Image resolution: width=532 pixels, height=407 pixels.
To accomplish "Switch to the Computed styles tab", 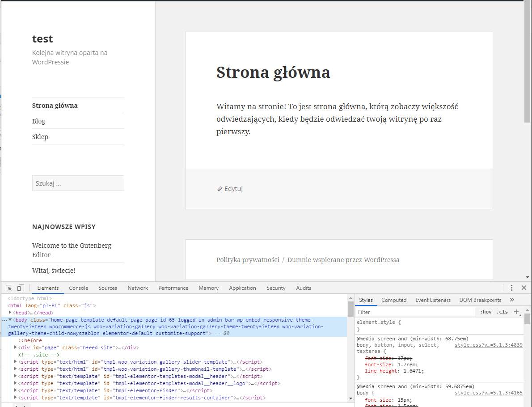I will point(394,300).
